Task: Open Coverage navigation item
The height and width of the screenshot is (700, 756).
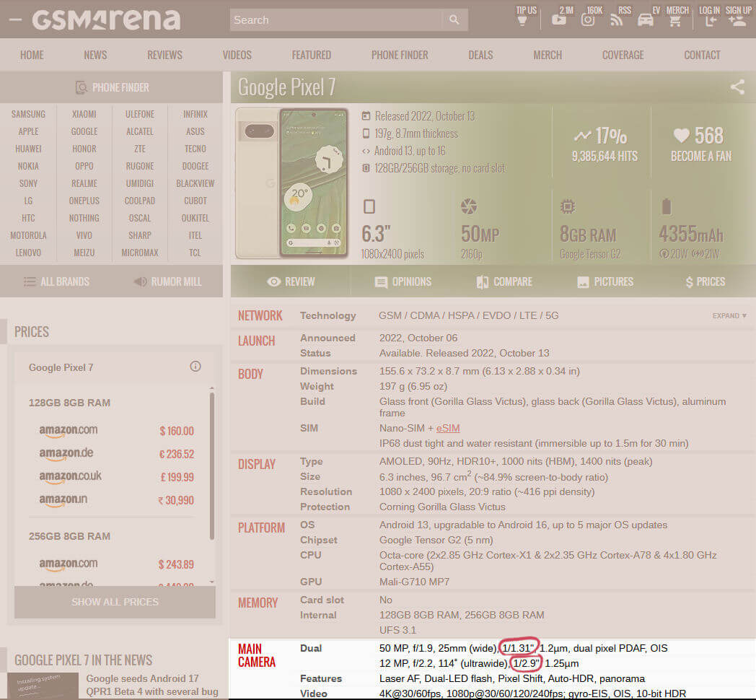Action: pos(623,55)
